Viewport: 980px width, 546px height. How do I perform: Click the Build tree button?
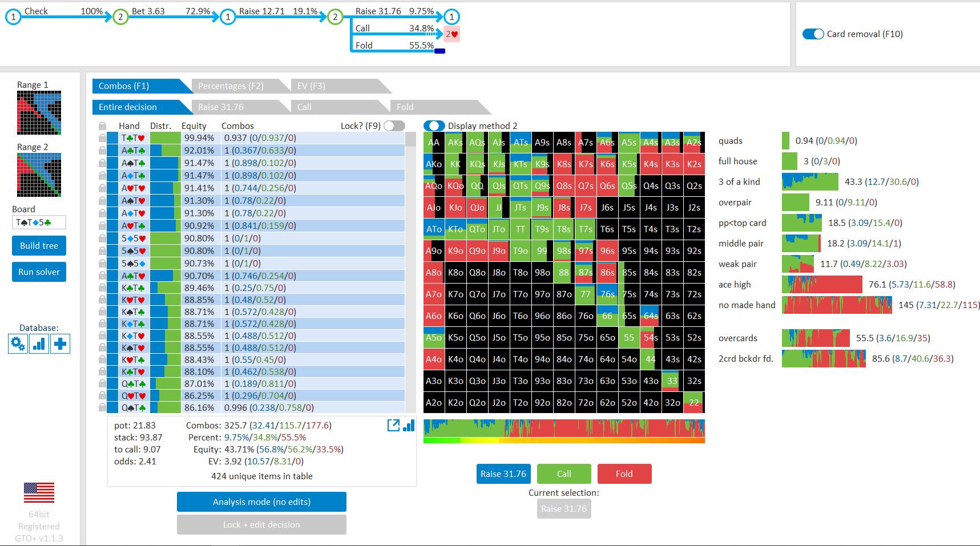coord(39,245)
